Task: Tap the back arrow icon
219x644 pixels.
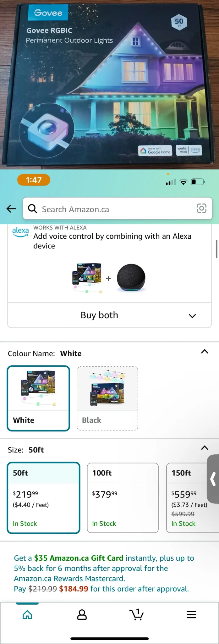Action: (x=11, y=208)
